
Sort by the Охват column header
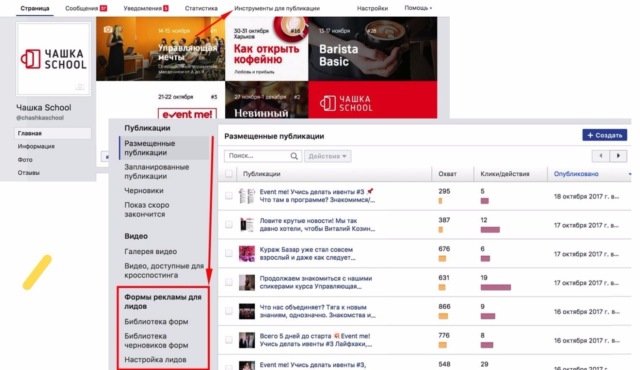(447, 174)
